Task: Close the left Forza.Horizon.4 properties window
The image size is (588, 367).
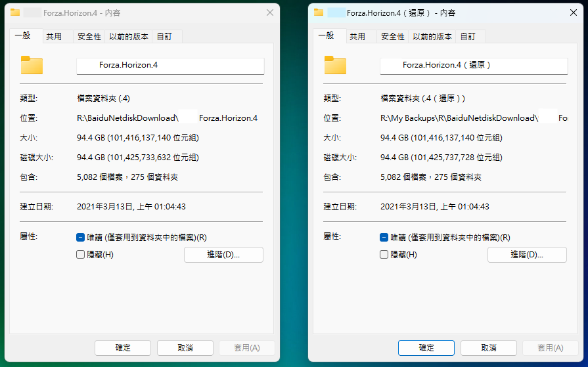Action: pos(269,12)
